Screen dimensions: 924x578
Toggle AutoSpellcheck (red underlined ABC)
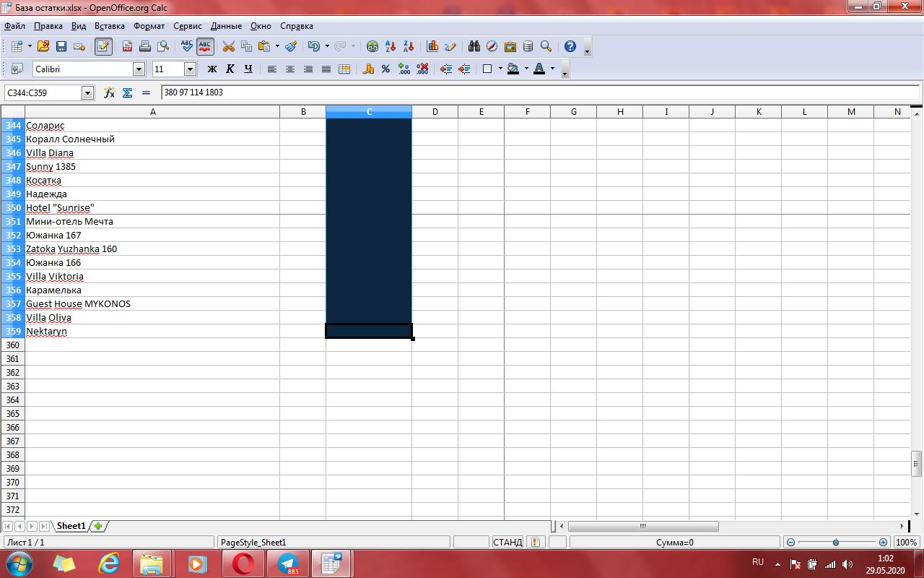pos(205,46)
